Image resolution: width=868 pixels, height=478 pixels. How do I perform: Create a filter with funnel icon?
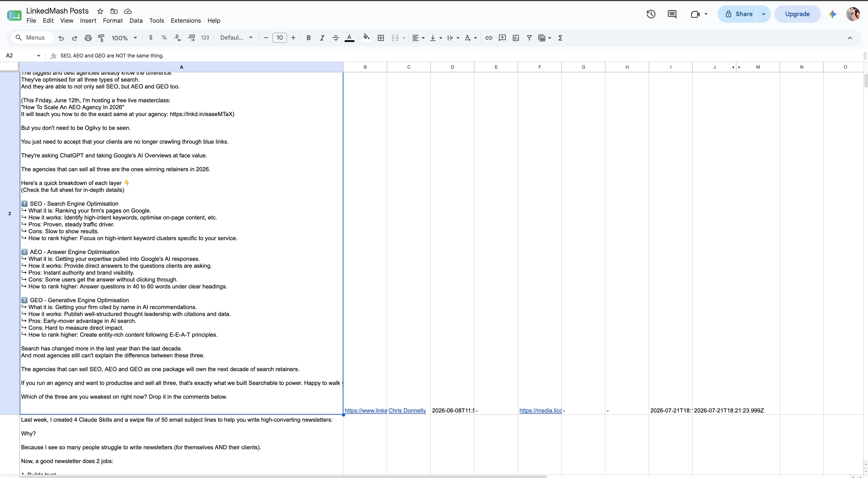[529, 38]
